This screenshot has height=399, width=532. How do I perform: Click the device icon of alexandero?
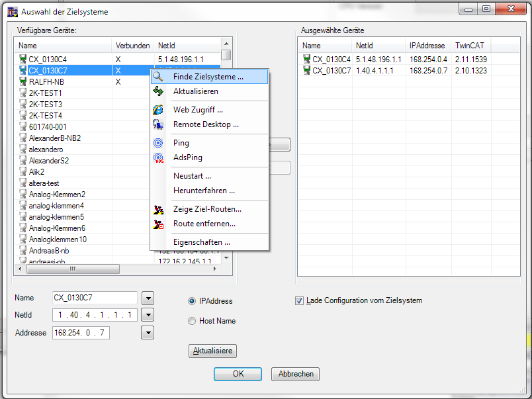click(x=22, y=149)
